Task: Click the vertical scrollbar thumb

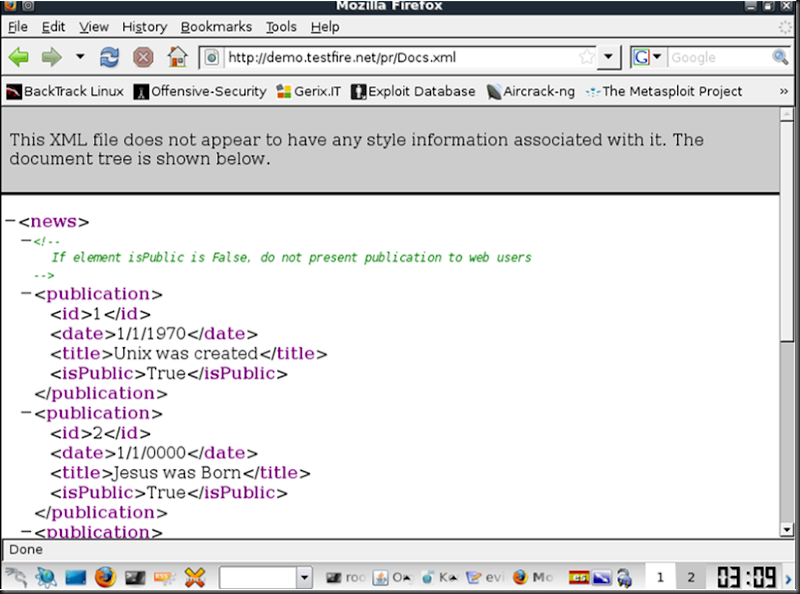Action: coord(787,231)
